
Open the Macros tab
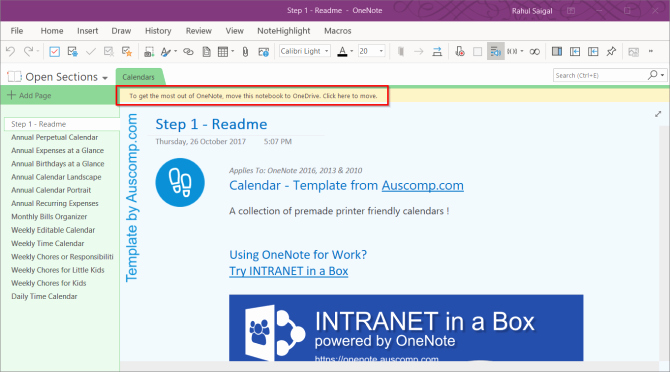(x=338, y=31)
